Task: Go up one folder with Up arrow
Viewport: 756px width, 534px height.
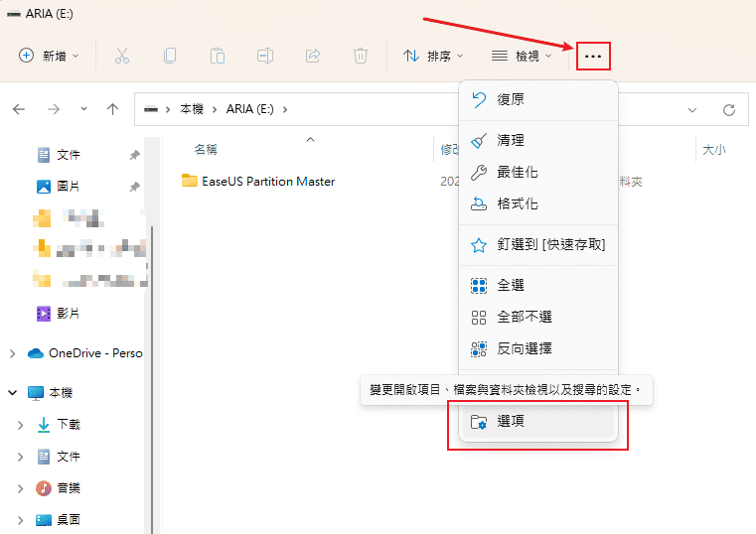Action: (113, 109)
